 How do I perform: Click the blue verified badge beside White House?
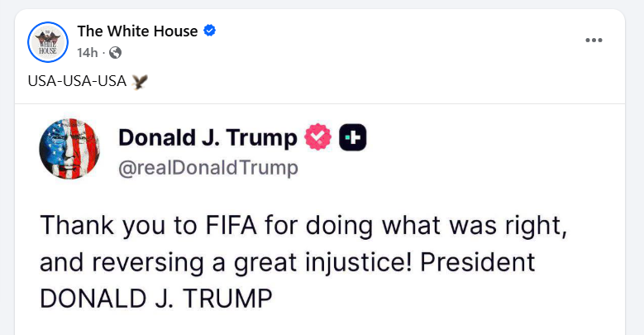[209, 31]
